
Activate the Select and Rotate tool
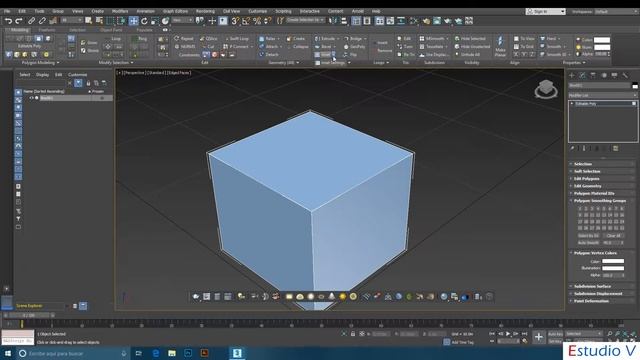click(144, 21)
